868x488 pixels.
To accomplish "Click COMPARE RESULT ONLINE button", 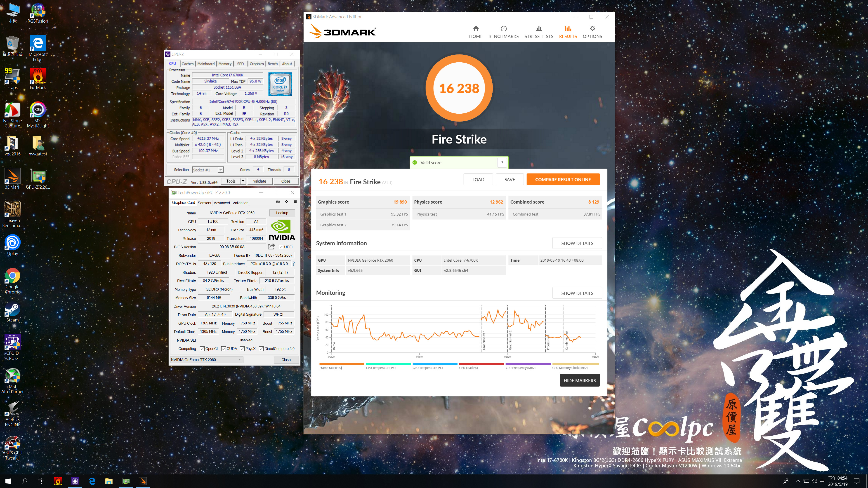I will point(563,179).
